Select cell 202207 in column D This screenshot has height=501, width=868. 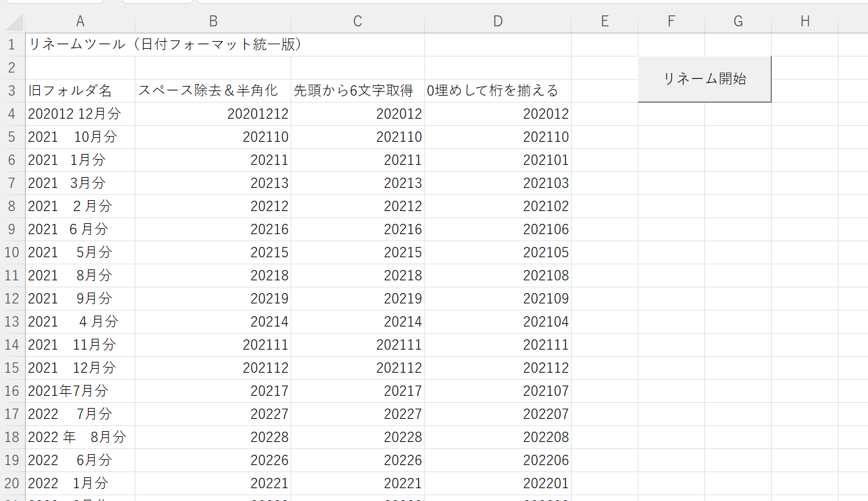[498, 414]
